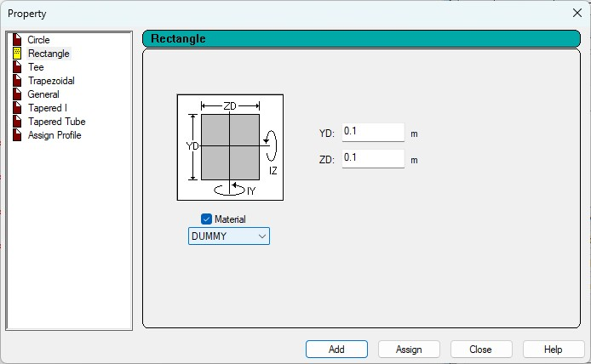Click the Circle property page icon
The image size is (591, 364).
pyautogui.click(x=17, y=40)
